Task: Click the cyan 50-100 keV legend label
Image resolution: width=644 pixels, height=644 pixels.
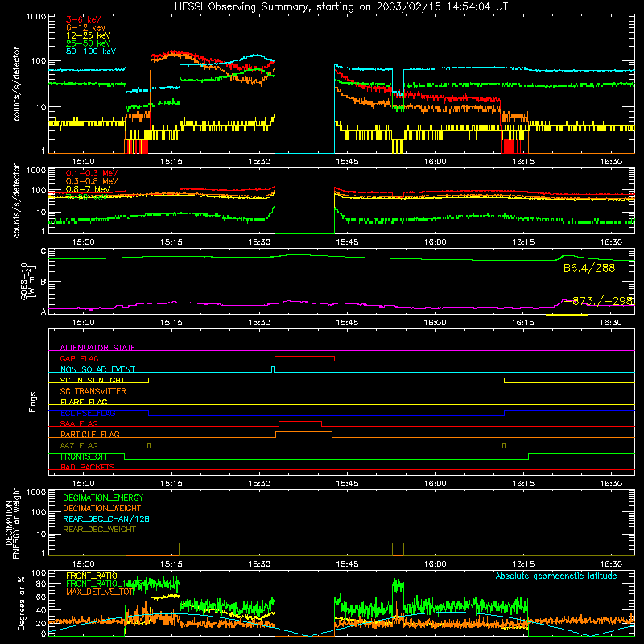Action: (x=91, y=52)
